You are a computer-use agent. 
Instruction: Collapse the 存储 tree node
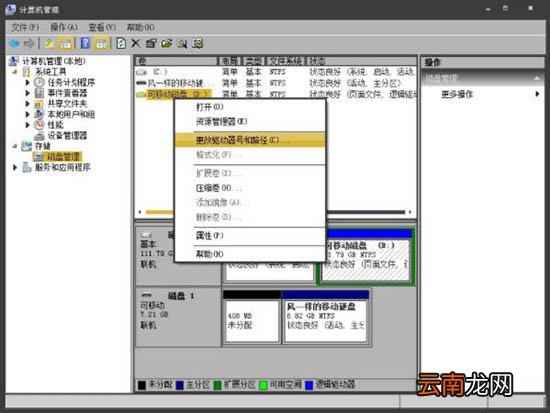point(15,146)
